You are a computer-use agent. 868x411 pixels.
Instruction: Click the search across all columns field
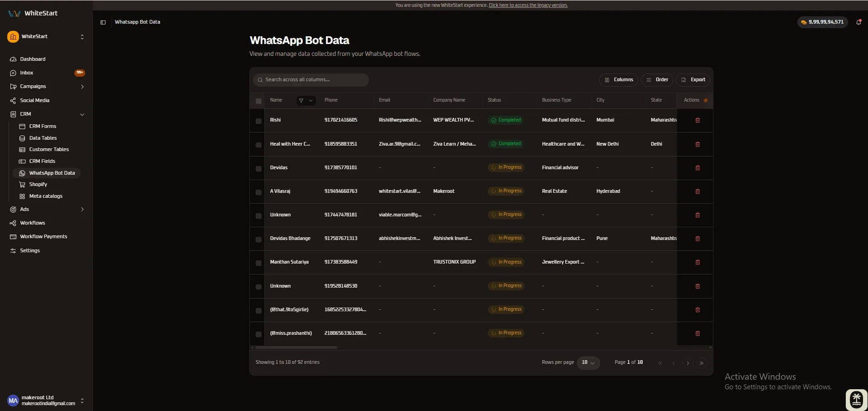[311, 80]
